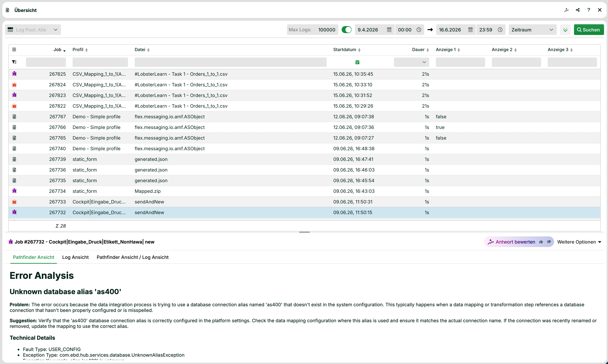Click thumbs up on Antwort bewerten
The image size is (608, 364).
pyautogui.click(x=541, y=242)
